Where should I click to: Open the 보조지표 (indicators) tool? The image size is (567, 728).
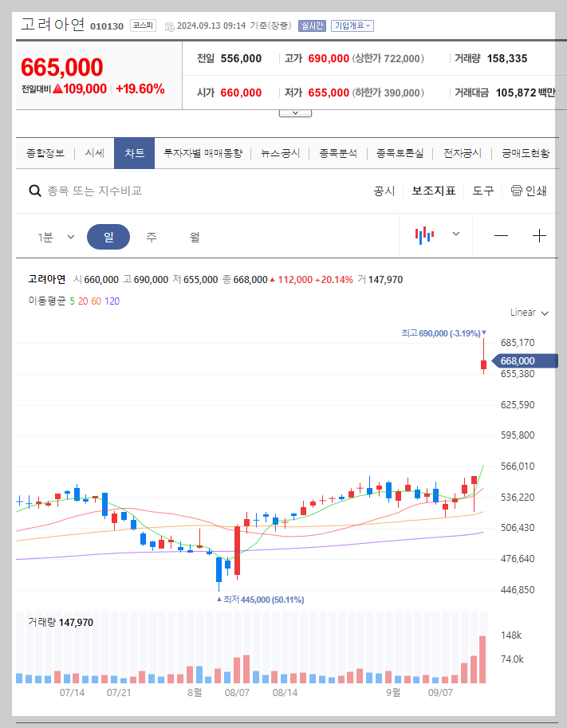coord(434,191)
